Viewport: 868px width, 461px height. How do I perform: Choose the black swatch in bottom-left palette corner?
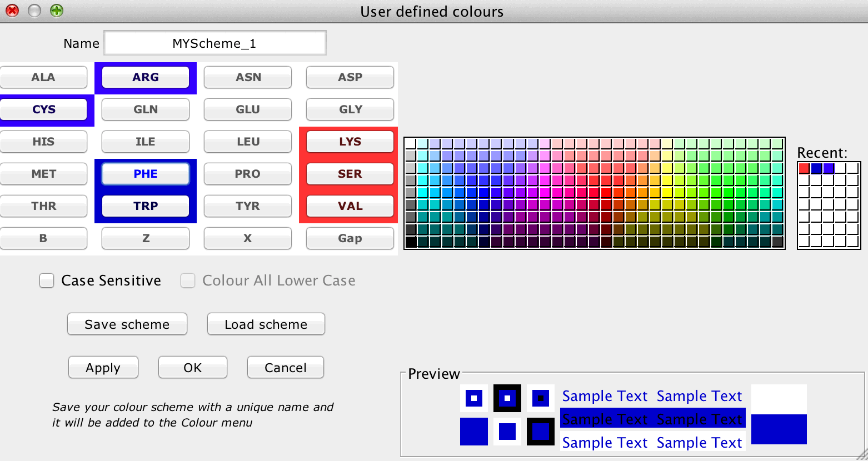[x=411, y=242]
